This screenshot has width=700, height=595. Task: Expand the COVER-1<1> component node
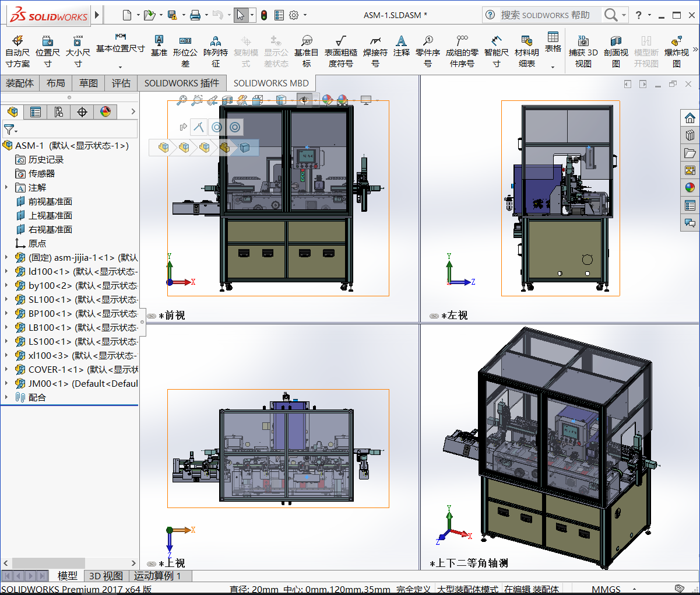(x=6, y=369)
